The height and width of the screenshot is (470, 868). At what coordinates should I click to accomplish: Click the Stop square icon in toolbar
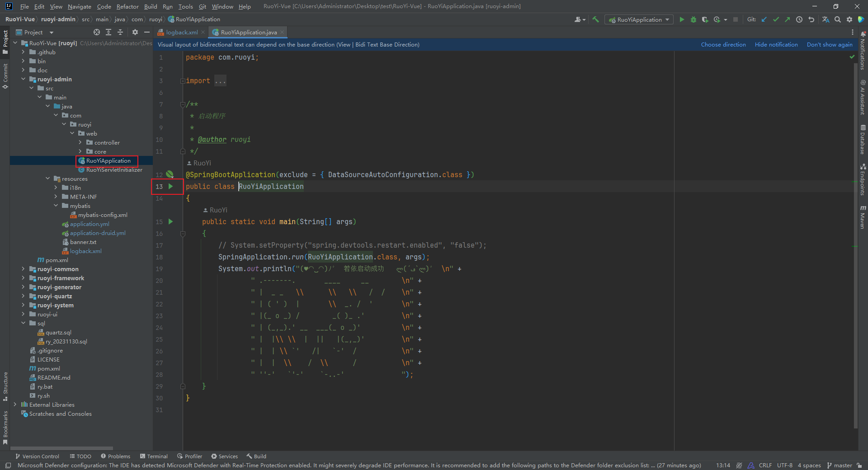(x=736, y=19)
